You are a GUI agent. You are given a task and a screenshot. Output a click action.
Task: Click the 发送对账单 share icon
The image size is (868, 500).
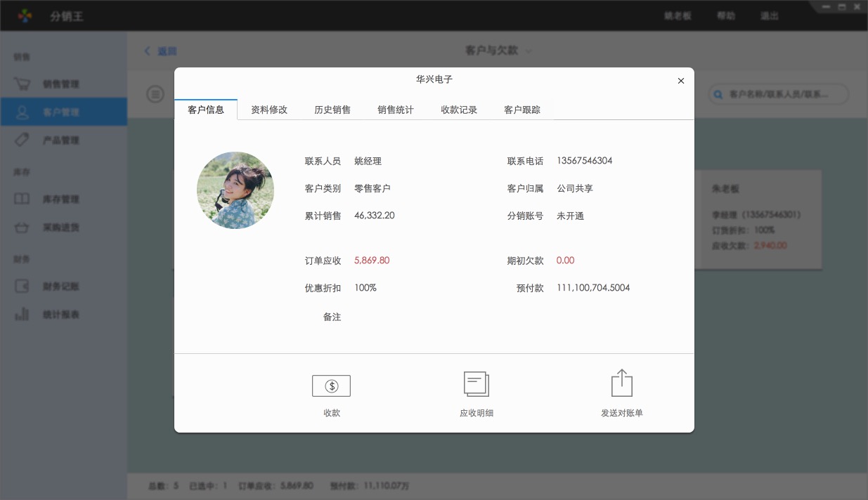coord(621,383)
